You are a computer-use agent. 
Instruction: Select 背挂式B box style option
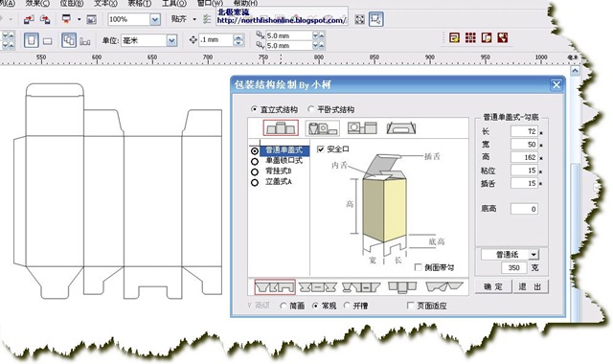[x=255, y=171]
